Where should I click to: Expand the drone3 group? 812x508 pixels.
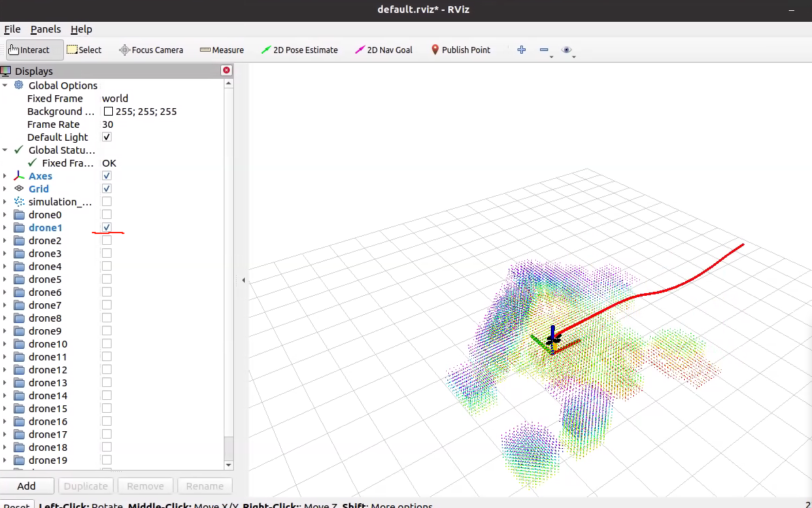coord(5,253)
